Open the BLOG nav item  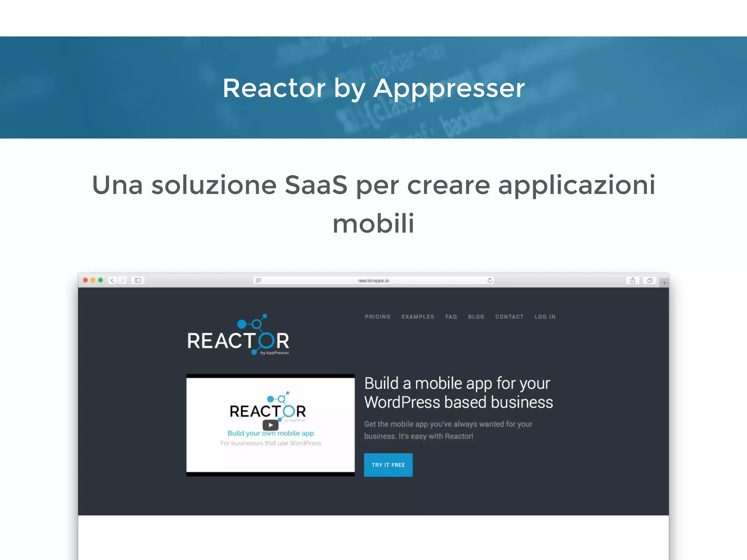[x=476, y=317]
